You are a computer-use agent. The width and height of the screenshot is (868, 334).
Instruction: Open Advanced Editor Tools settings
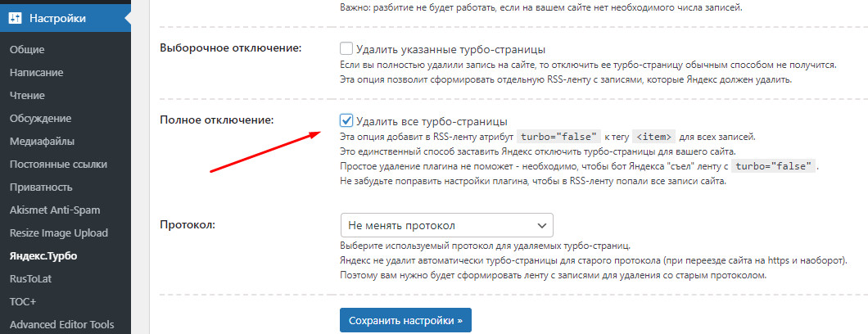(64, 324)
